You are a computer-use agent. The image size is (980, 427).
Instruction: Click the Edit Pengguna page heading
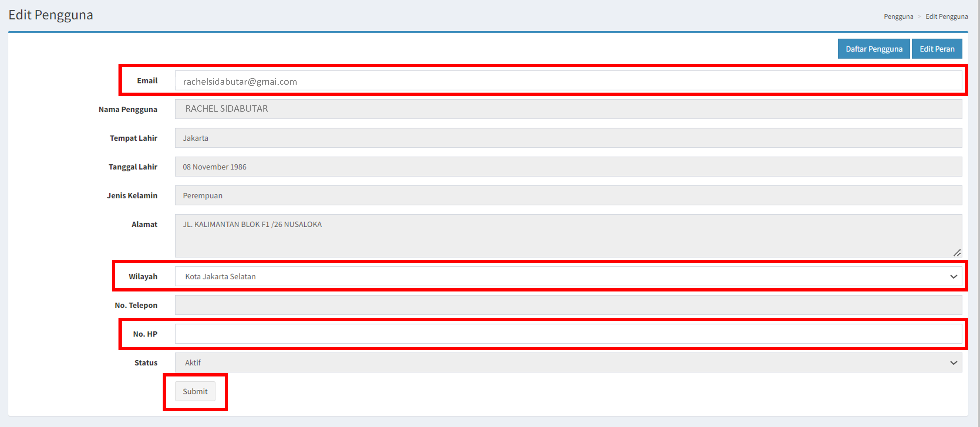(51, 15)
